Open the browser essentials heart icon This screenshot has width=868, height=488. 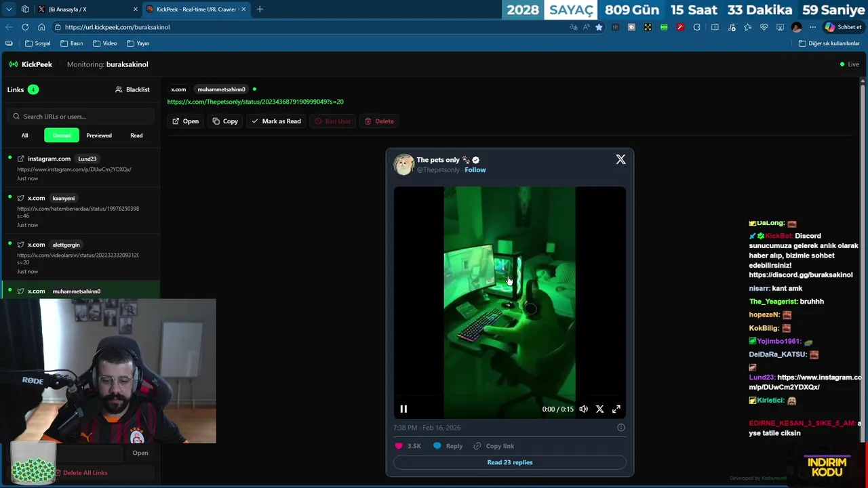click(764, 27)
